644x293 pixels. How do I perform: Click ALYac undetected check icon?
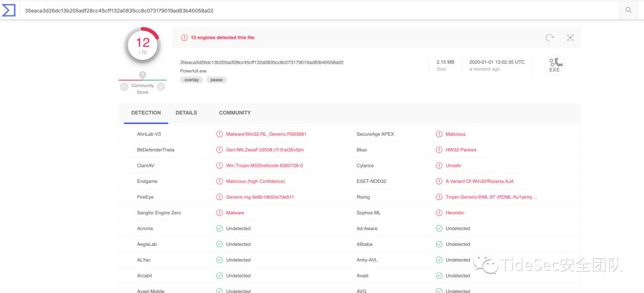point(219,260)
